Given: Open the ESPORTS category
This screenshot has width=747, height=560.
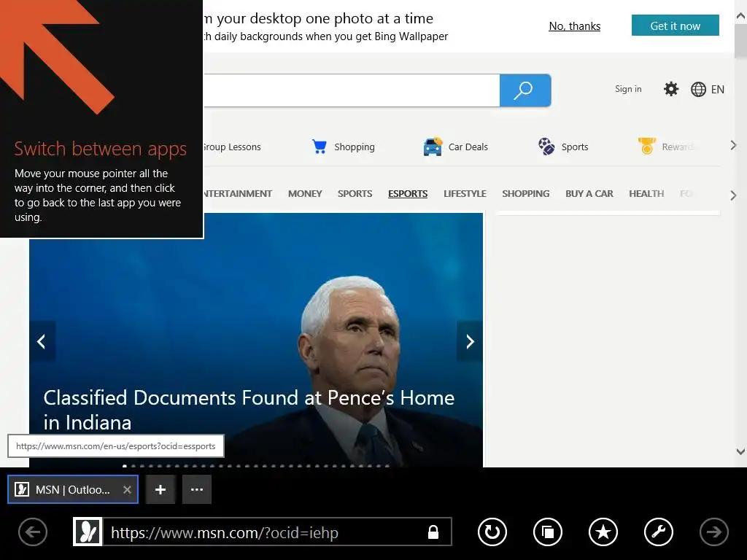Looking at the screenshot, I should point(408,194).
